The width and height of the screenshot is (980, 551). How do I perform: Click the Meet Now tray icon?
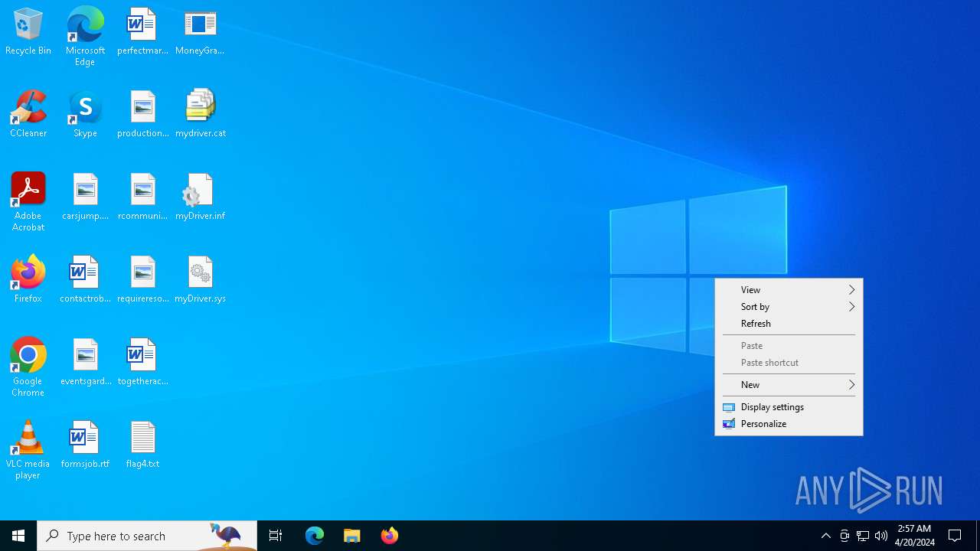coord(844,536)
